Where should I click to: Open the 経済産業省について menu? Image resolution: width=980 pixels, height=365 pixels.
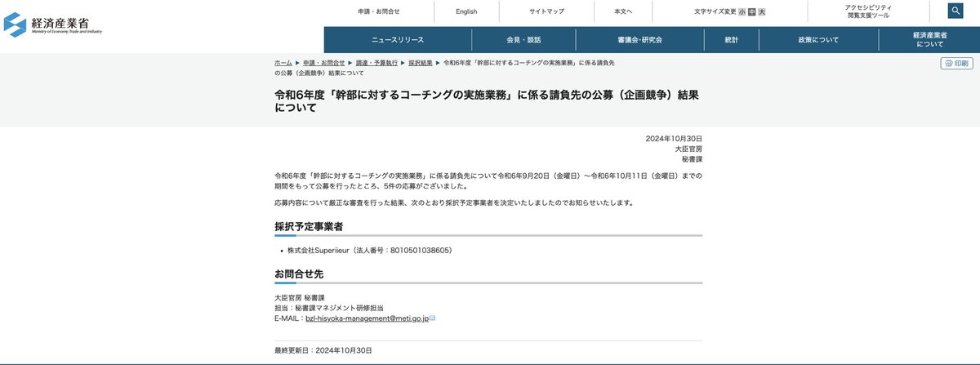tap(929, 39)
